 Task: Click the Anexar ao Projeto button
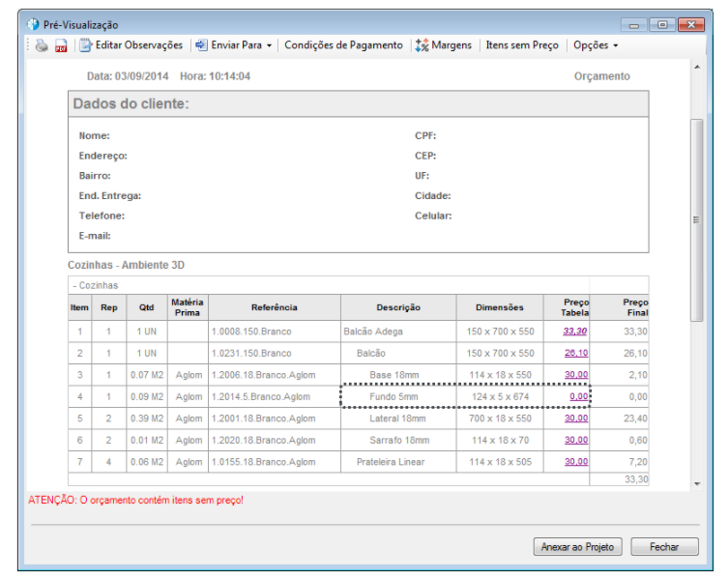tap(577, 547)
